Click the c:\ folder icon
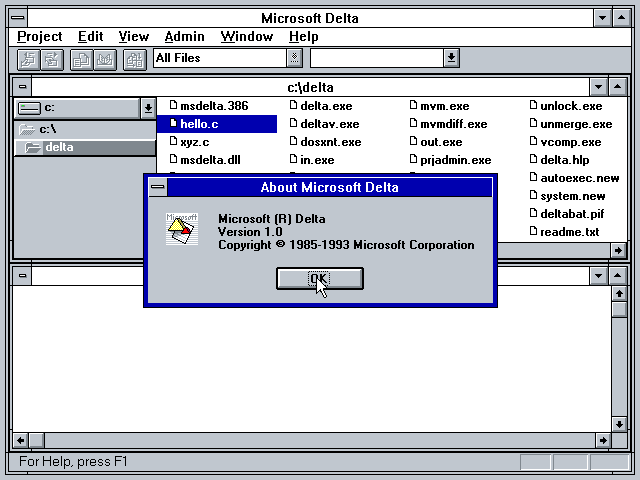The width and height of the screenshot is (640, 480). pos(27,129)
